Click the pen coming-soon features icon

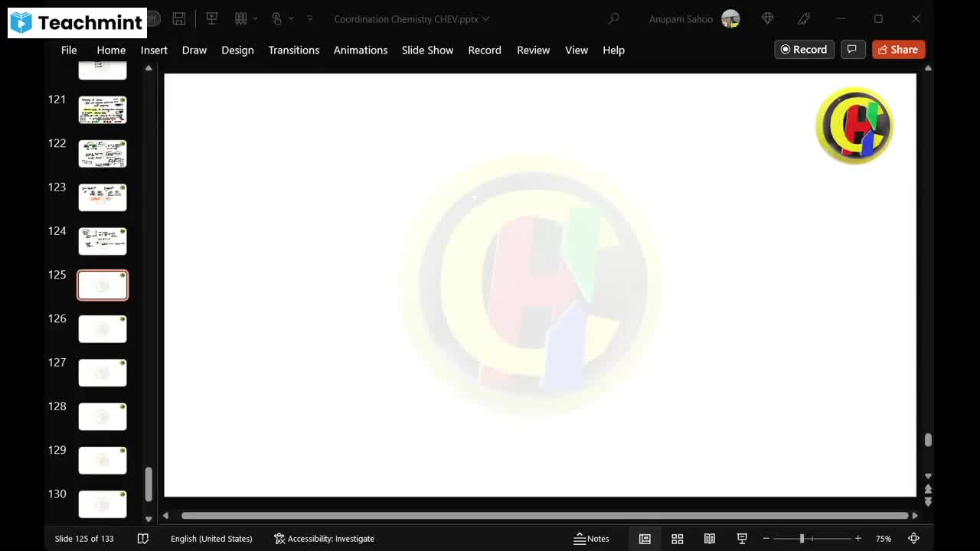pyautogui.click(x=803, y=18)
